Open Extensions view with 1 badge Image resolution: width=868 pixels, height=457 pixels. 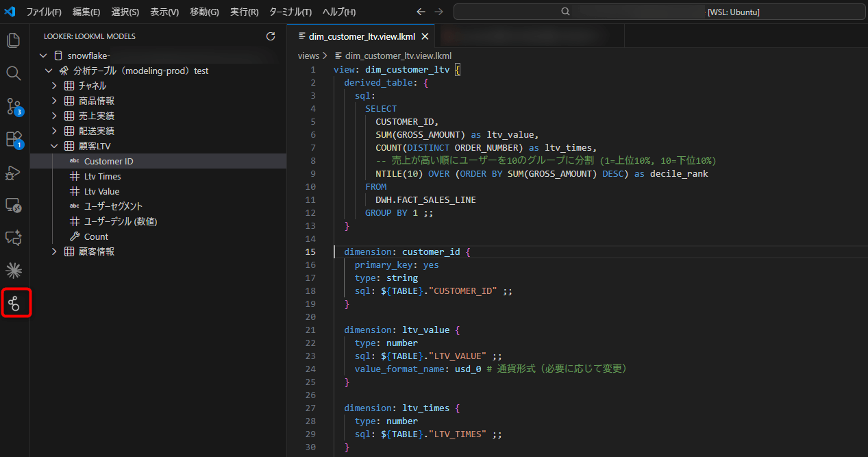(x=14, y=140)
